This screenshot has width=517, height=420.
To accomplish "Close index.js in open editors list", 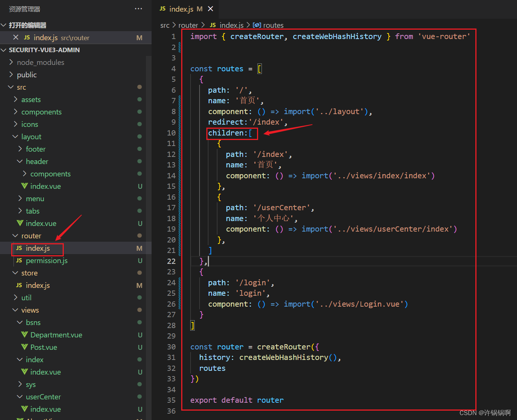I will click(x=16, y=38).
